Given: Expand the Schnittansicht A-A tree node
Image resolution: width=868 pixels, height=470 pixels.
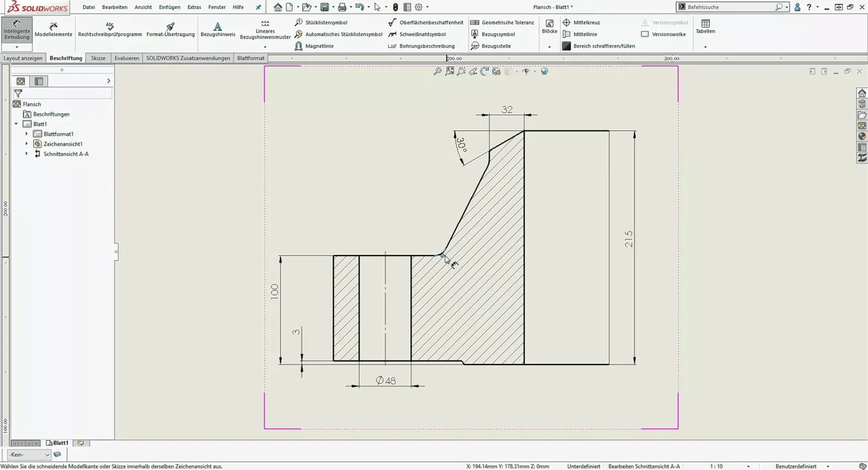Looking at the screenshot, I should (x=27, y=153).
